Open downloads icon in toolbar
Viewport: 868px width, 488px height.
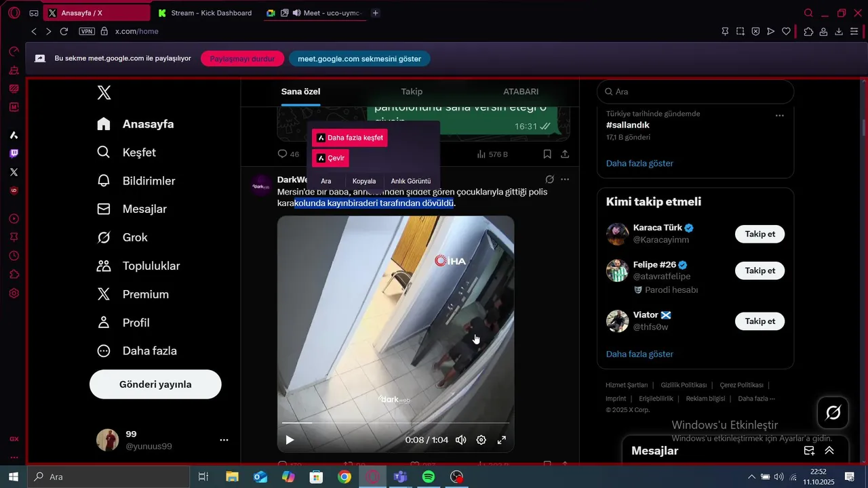coord(839,31)
